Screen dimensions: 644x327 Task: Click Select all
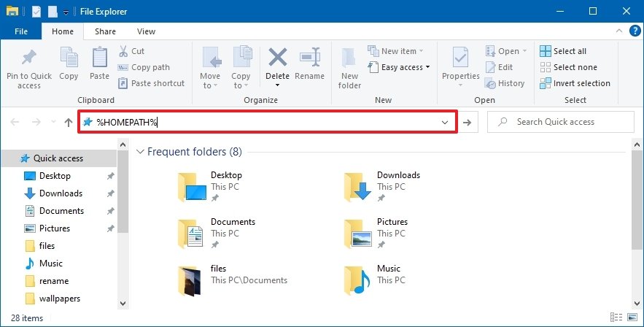click(x=563, y=51)
